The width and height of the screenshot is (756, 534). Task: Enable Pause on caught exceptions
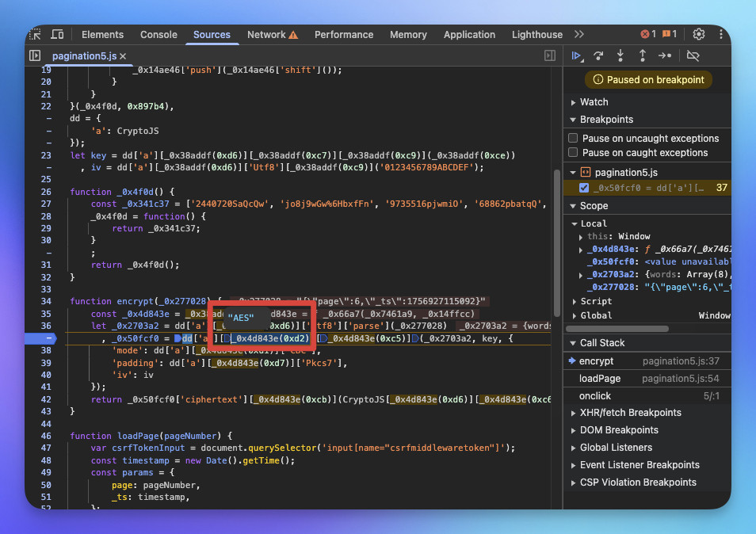[x=573, y=153]
